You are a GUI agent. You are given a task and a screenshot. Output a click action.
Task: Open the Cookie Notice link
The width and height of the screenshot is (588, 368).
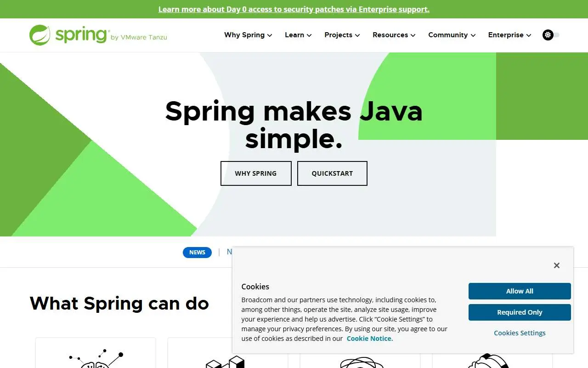tap(370, 339)
